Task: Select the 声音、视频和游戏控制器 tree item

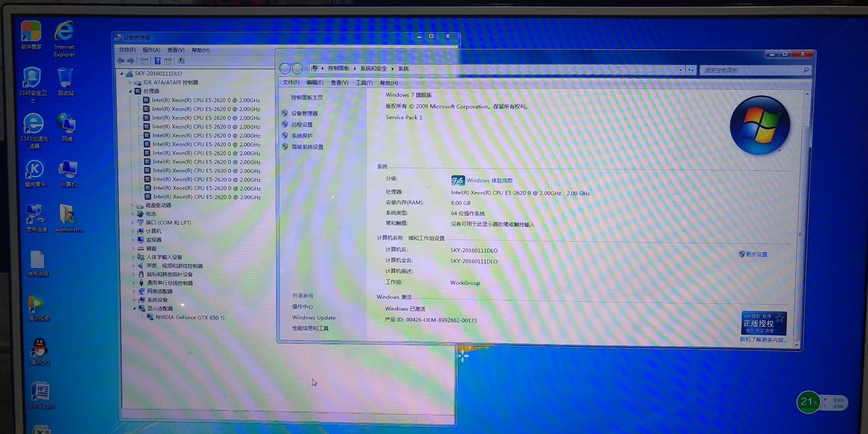Action: coord(175,266)
